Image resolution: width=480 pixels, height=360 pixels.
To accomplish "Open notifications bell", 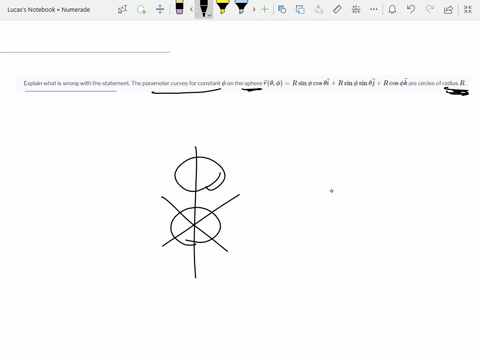I will pos(392,9).
